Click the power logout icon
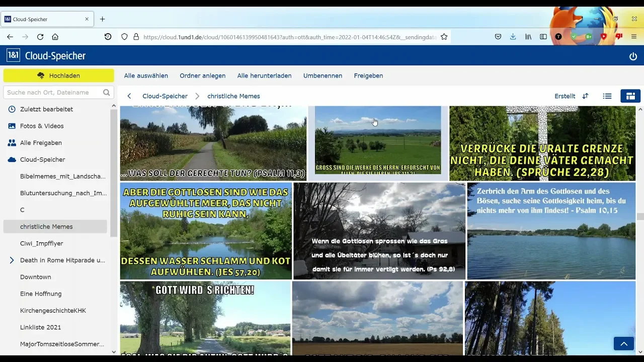 pyautogui.click(x=633, y=56)
